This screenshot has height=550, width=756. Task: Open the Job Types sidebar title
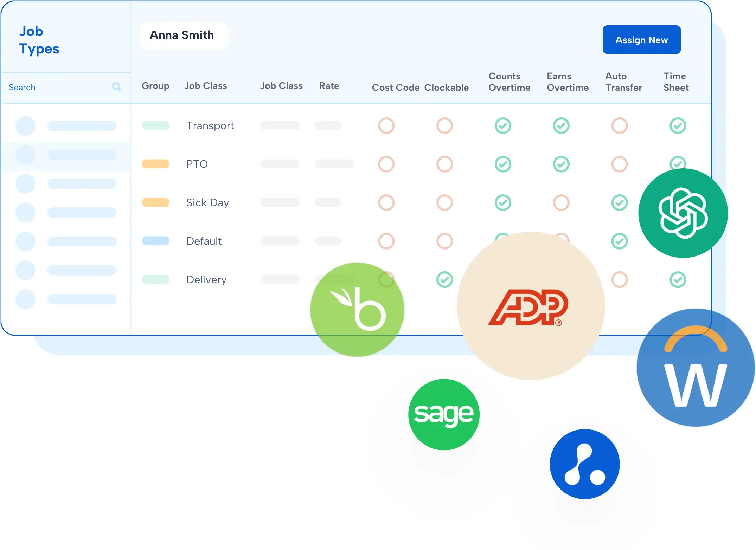[x=39, y=40]
